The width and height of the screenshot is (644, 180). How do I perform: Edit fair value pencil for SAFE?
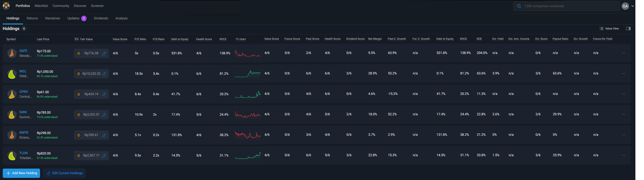(x=104, y=53)
